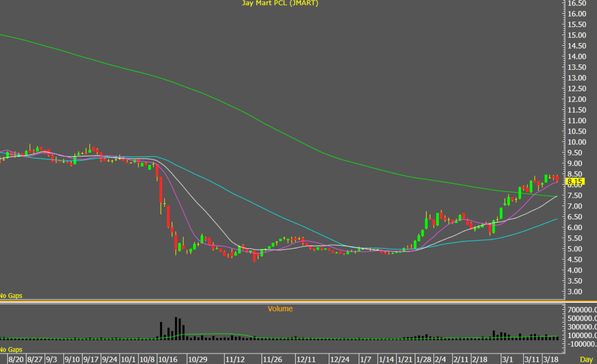Click No Gaps label in price pane

[11, 296]
